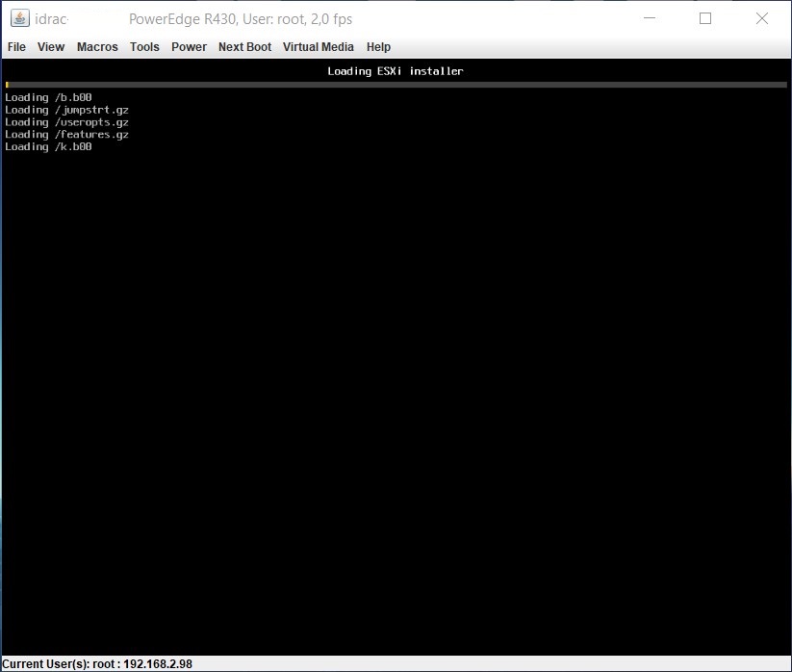Click the Java icon in title bar
The width and height of the screenshot is (792, 672).
pyautogui.click(x=19, y=18)
